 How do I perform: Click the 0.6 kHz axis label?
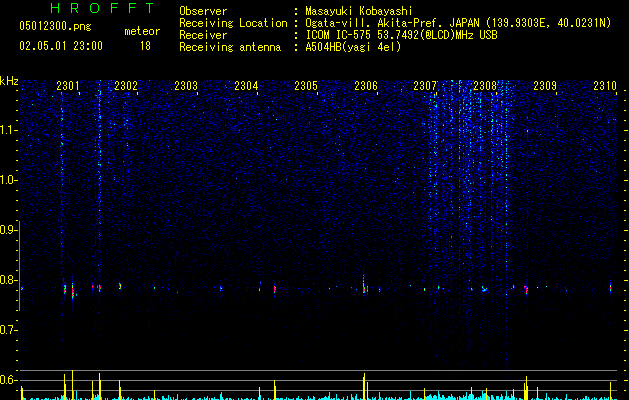(8, 380)
